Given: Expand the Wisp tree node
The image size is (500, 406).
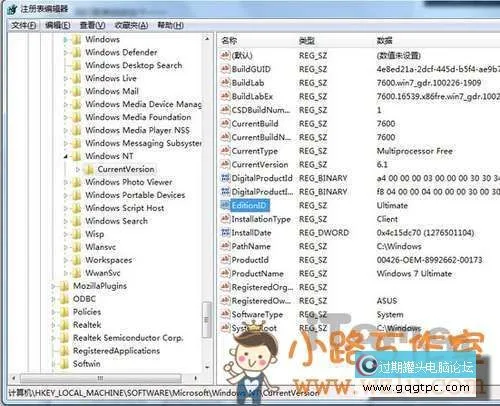Looking at the screenshot, I should (66, 234).
